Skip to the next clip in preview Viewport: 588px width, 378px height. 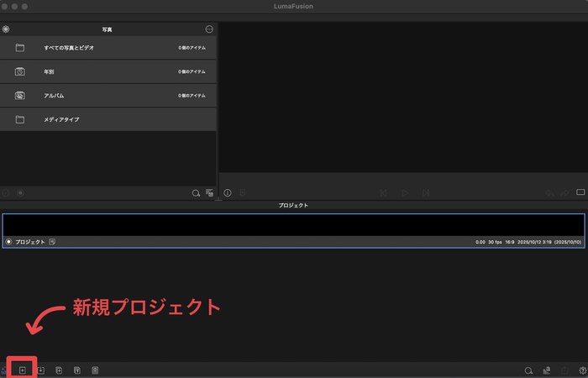pyautogui.click(x=426, y=193)
